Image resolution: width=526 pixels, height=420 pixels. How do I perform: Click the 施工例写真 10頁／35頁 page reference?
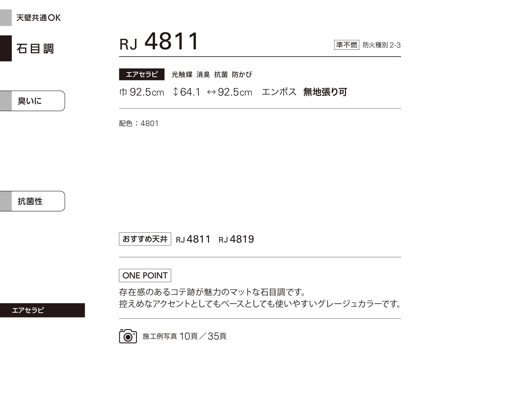point(184,336)
